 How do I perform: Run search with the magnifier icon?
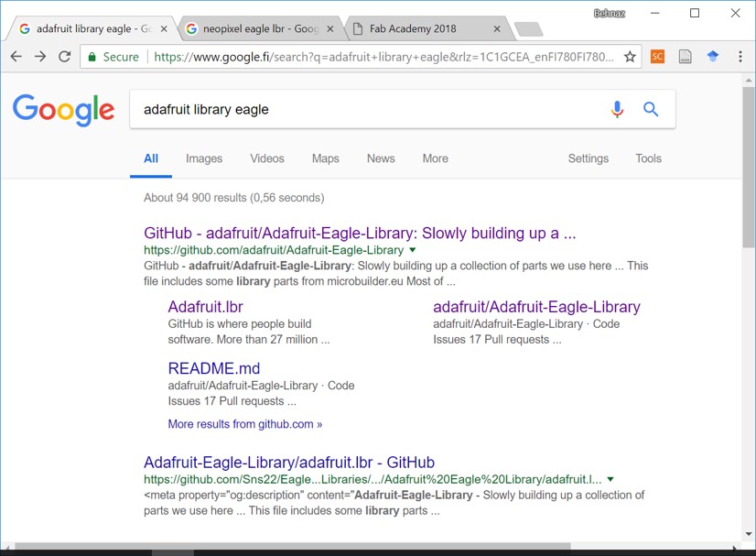[x=651, y=110]
